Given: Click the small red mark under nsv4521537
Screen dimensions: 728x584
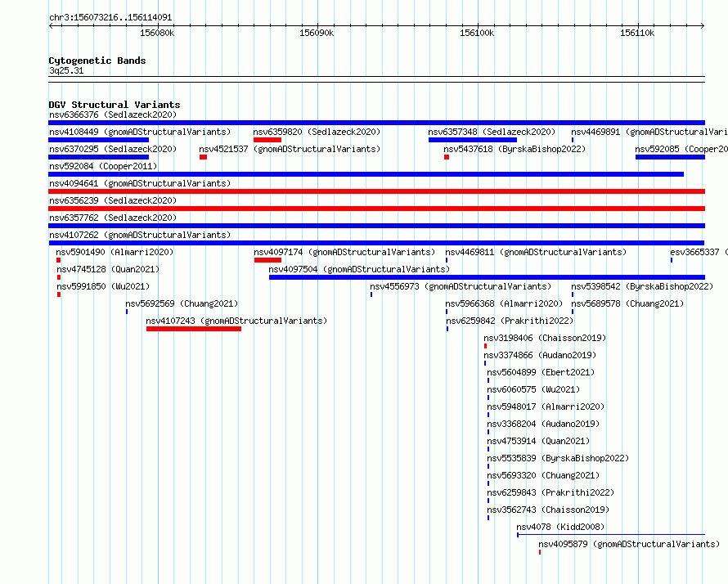Looking at the screenshot, I should [203, 157].
